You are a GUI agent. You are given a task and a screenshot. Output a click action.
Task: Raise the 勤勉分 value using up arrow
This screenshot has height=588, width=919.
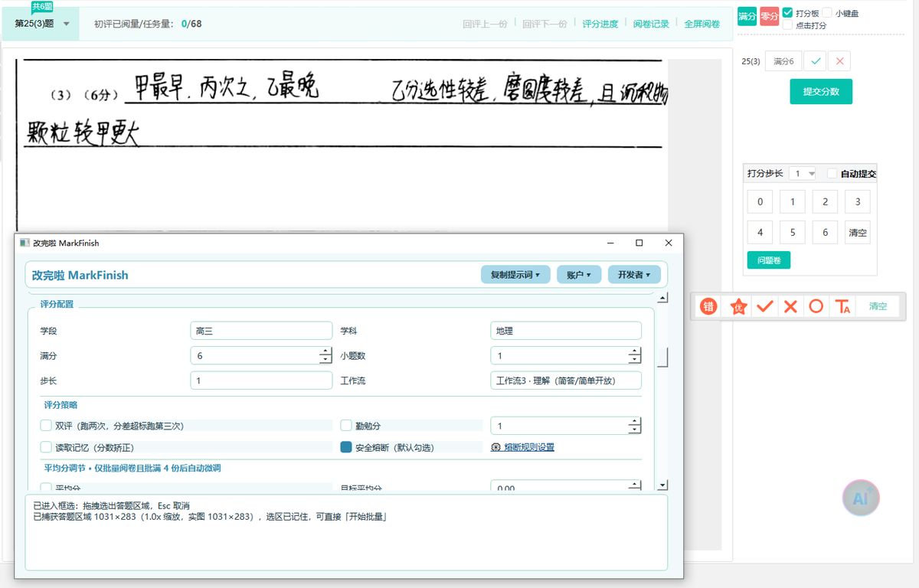(634, 421)
